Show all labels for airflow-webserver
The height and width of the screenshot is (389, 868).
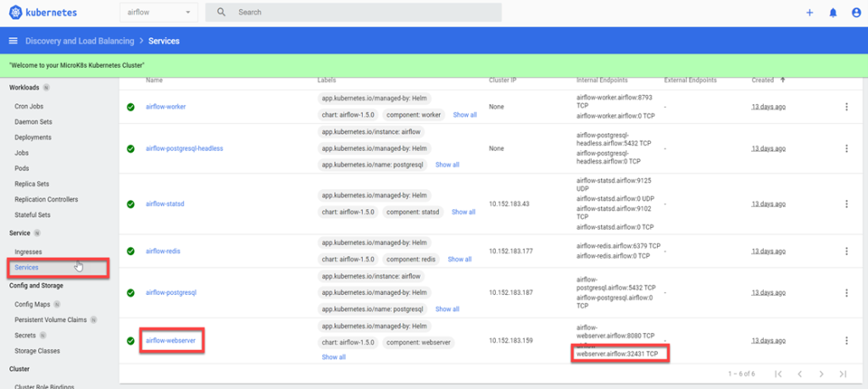click(x=333, y=357)
